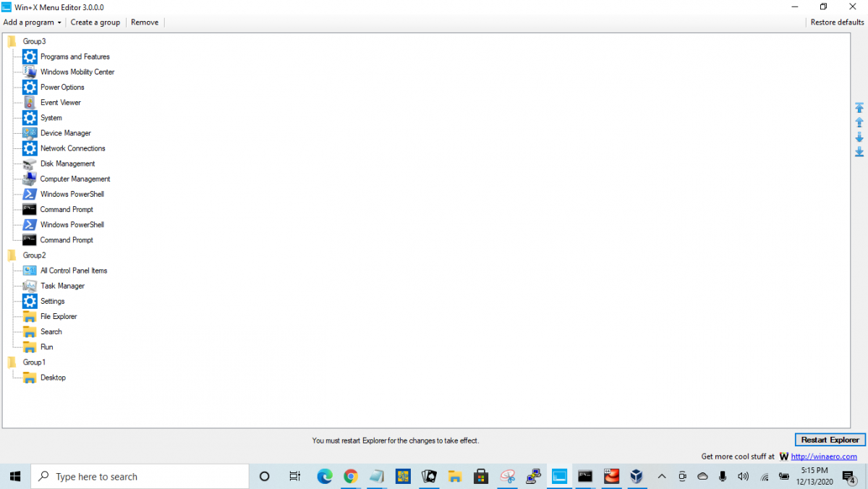Open the notification center
Image resolution: width=868 pixels, height=489 pixels.
(848, 476)
